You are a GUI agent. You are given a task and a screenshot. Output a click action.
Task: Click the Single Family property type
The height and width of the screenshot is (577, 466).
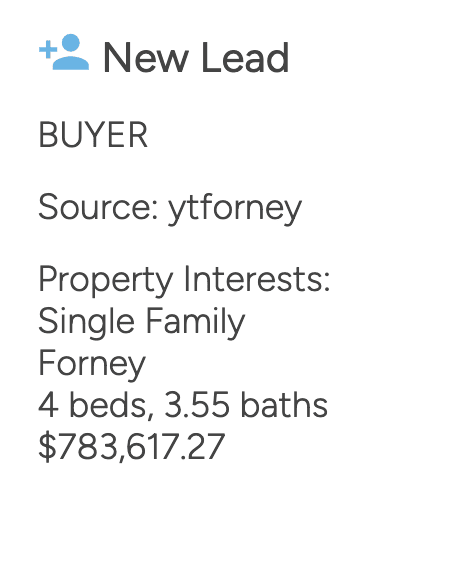coord(142,323)
